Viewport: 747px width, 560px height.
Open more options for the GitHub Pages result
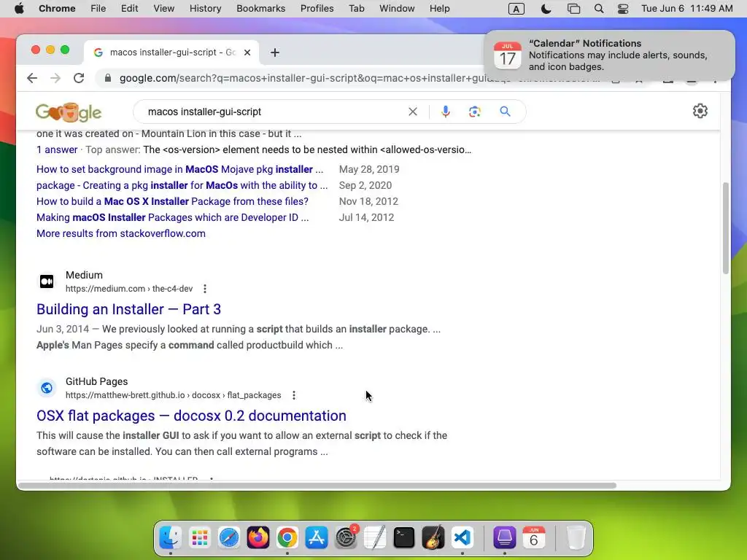(x=294, y=395)
